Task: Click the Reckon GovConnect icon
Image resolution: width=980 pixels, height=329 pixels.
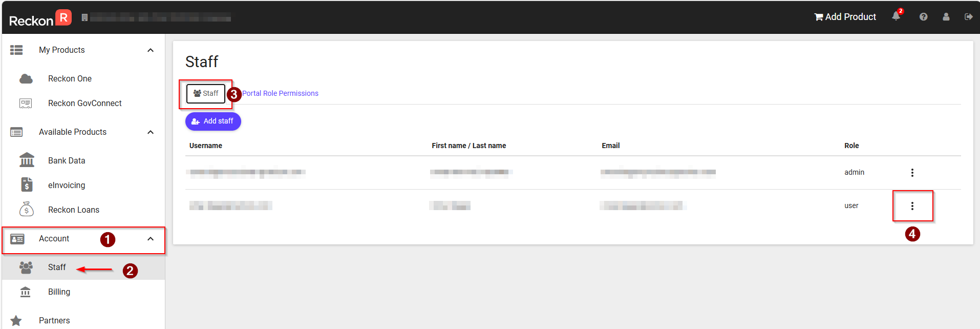Action: click(26, 103)
